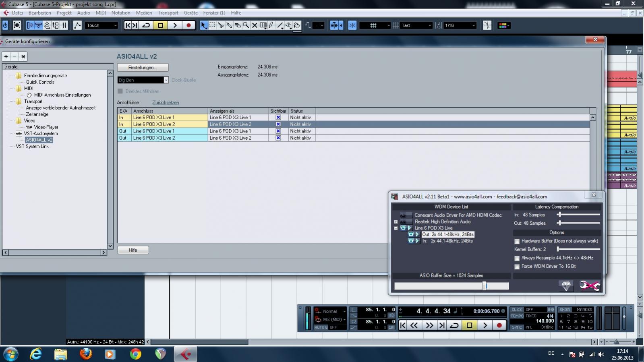Click the automation mode curve icon
644x362 pixels.
[77, 25]
